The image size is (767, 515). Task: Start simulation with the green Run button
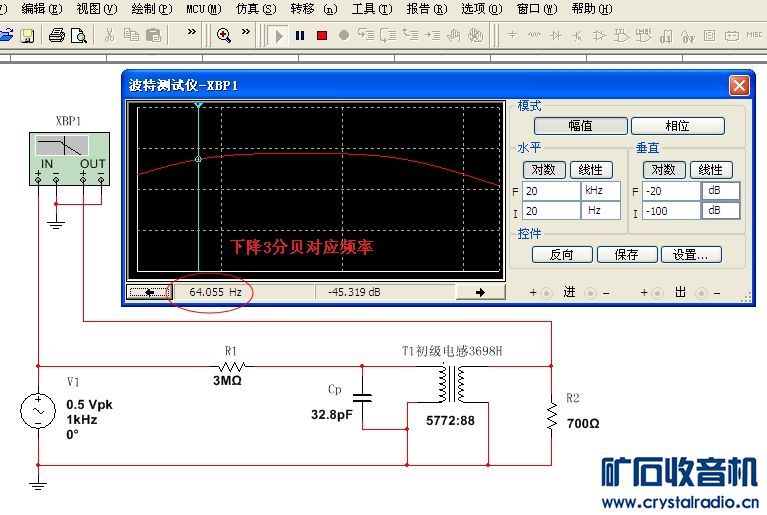pos(279,35)
